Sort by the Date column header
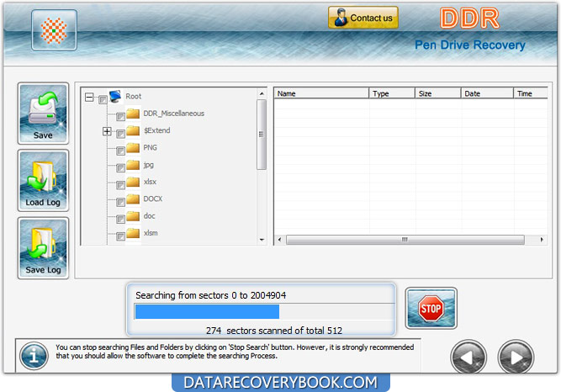 point(487,93)
